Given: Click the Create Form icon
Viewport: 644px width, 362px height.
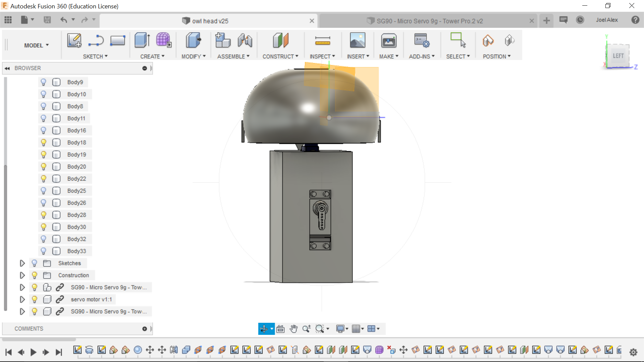Looking at the screenshot, I should [x=163, y=41].
